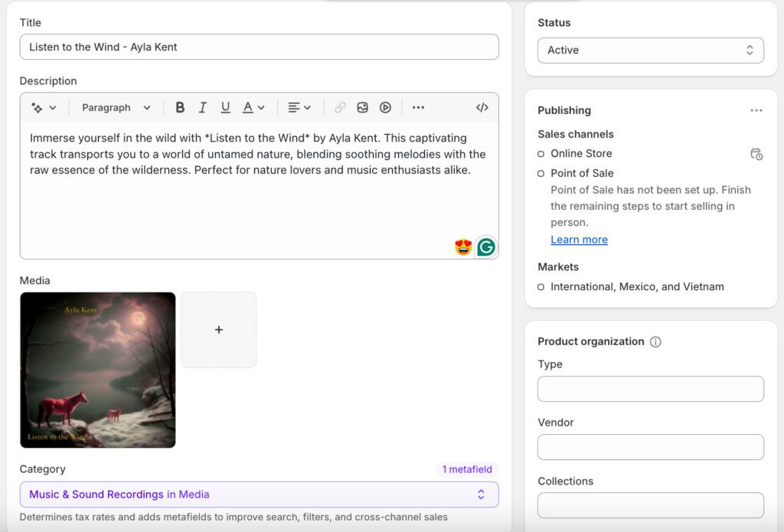
Task: Follow the Learn more link
Action: [579, 240]
